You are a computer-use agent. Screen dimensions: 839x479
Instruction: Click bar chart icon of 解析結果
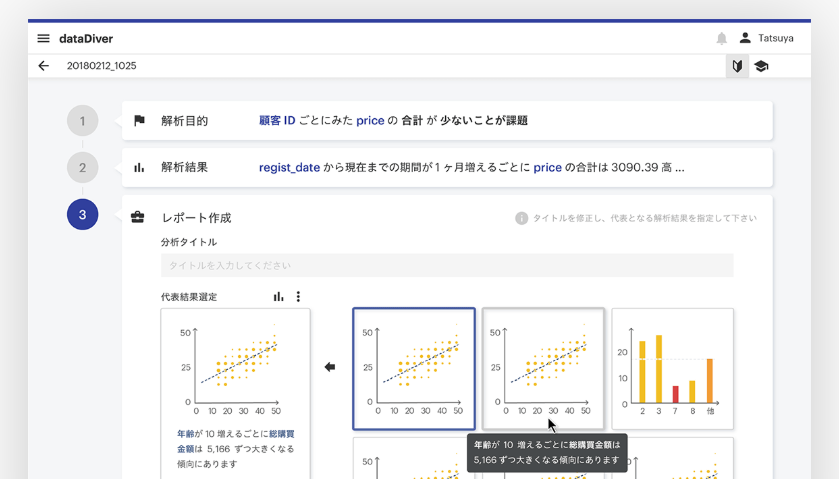click(x=139, y=168)
